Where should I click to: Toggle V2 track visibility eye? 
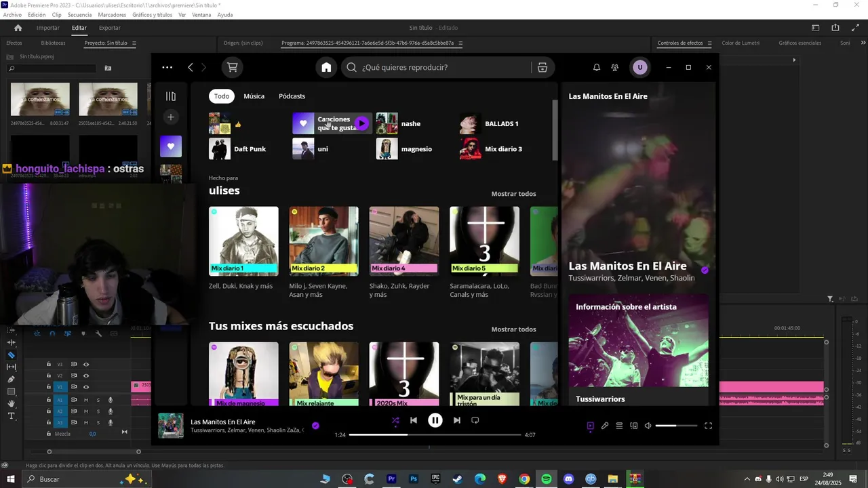tap(86, 375)
